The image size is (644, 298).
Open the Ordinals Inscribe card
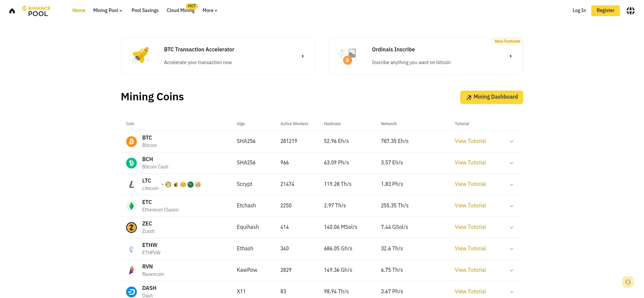pos(426,56)
